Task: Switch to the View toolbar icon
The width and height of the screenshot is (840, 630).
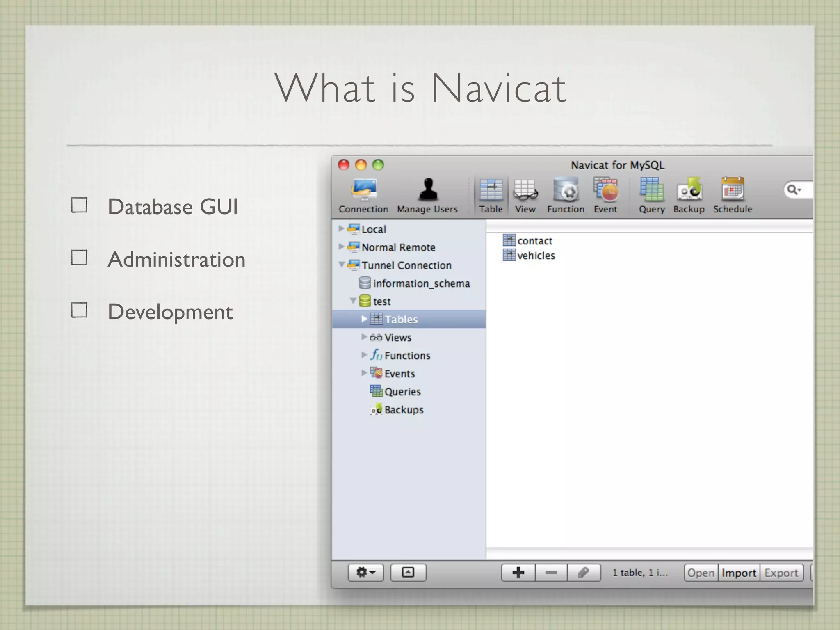Action: (x=525, y=196)
